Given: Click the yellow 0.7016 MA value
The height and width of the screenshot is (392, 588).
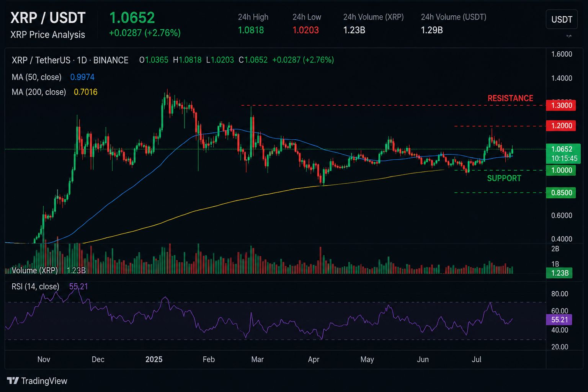Looking at the screenshot, I should pyautogui.click(x=86, y=92).
